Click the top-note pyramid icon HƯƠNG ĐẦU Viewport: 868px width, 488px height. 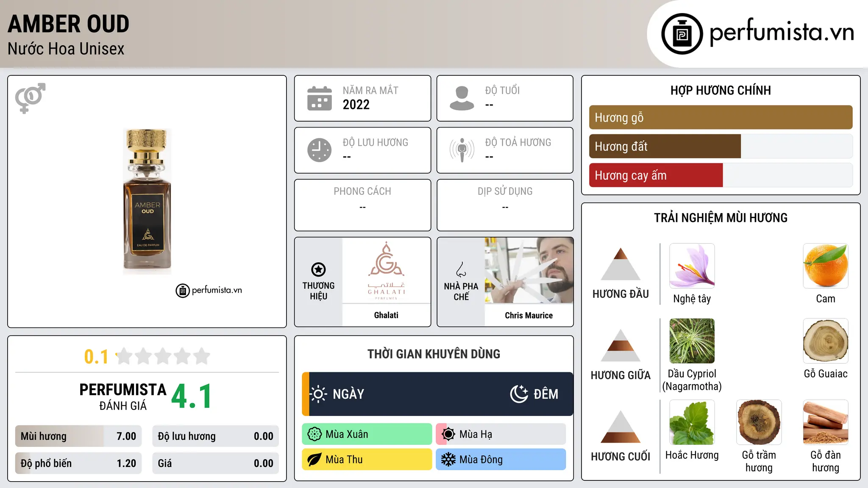620,264
